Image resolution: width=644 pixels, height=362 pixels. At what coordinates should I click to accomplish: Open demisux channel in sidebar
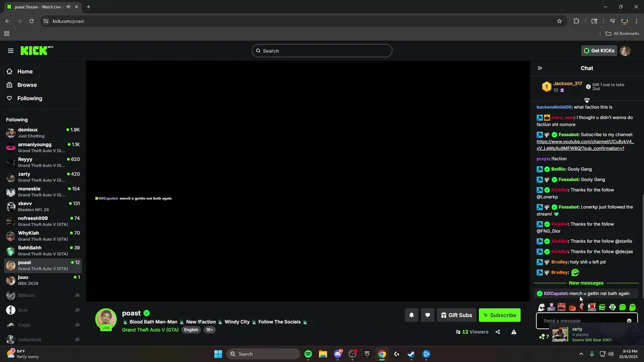point(43,133)
